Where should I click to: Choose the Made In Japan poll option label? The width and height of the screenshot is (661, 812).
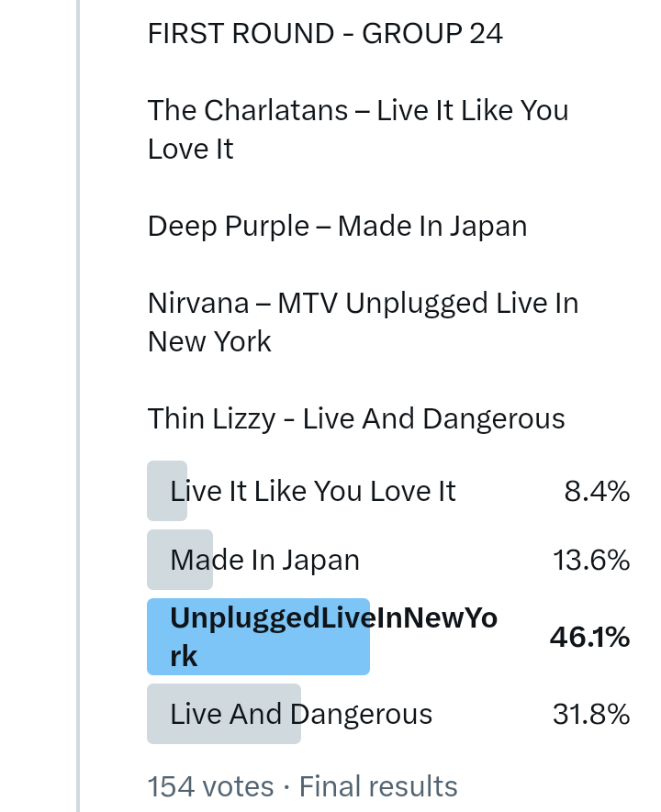pos(264,560)
